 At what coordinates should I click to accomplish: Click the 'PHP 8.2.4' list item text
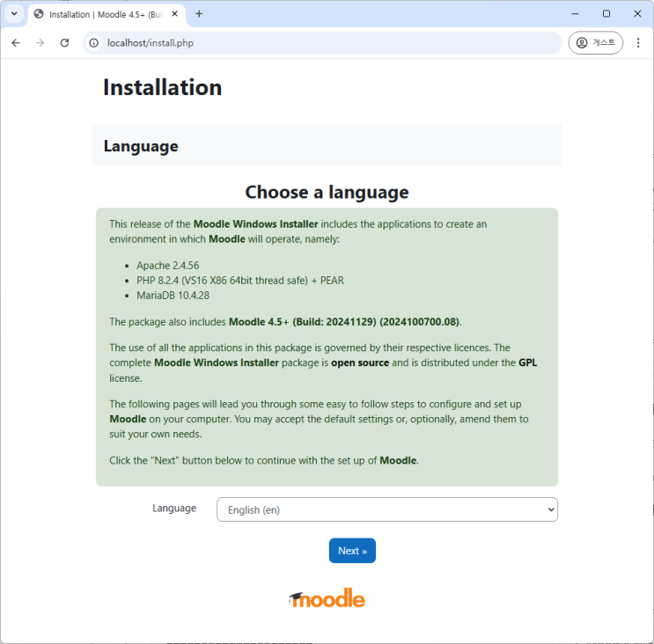tap(240, 281)
